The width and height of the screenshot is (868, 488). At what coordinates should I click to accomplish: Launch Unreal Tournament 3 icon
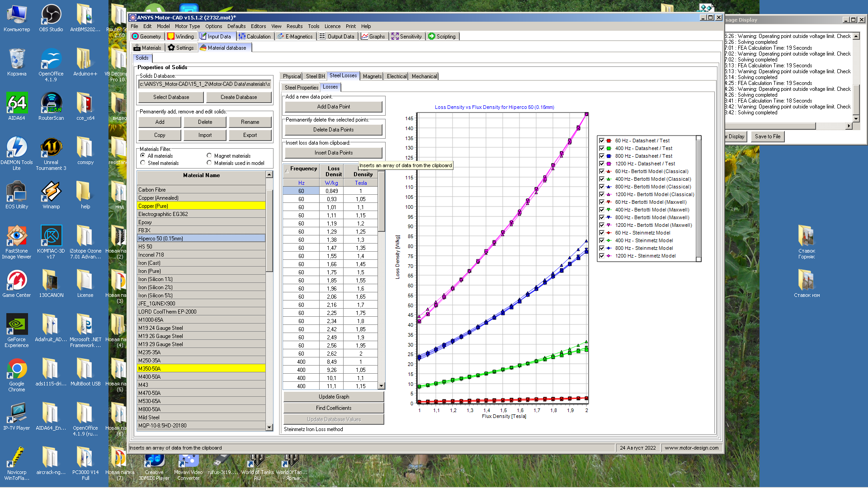pos(51,154)
